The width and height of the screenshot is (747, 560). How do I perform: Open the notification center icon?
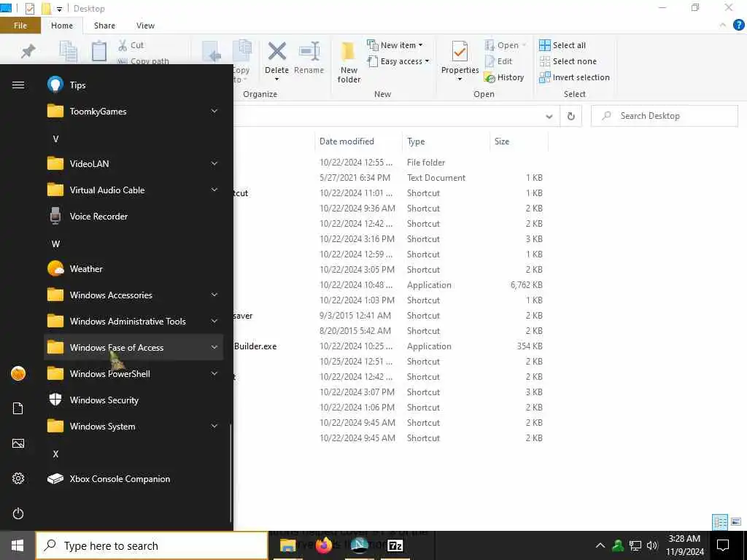click(x=723, y=545)
